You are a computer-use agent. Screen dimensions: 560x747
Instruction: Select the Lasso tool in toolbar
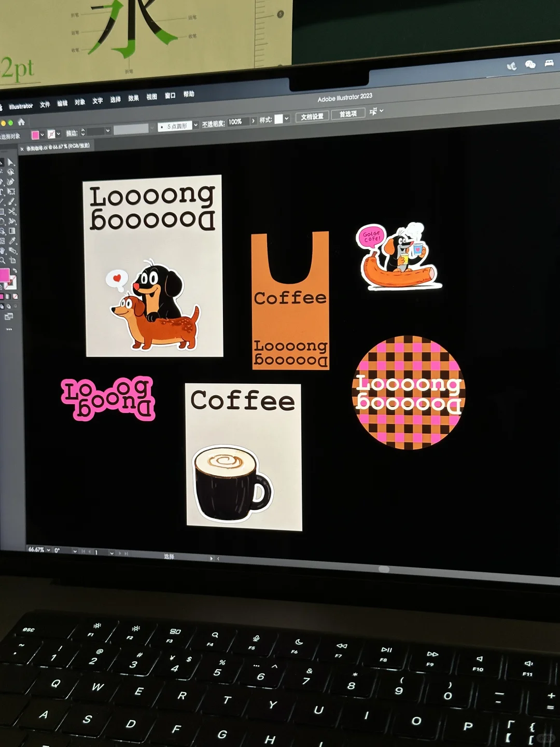click(11, 172)
